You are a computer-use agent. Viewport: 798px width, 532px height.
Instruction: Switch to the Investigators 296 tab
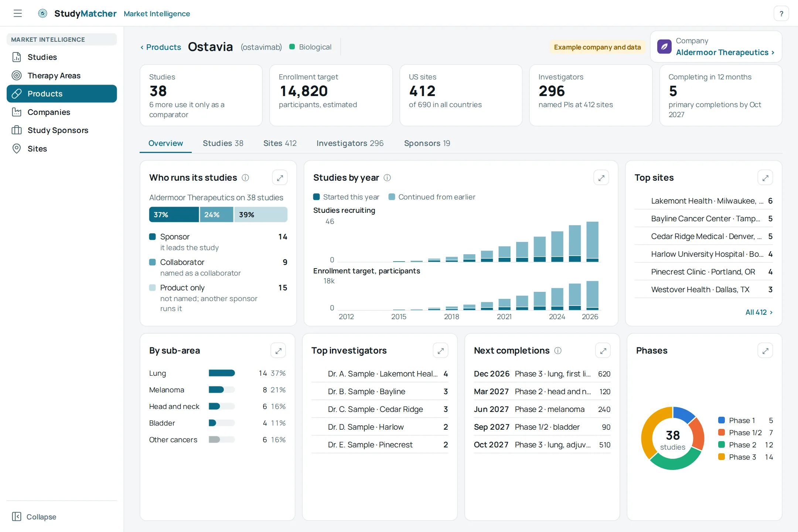click(350, 143)
